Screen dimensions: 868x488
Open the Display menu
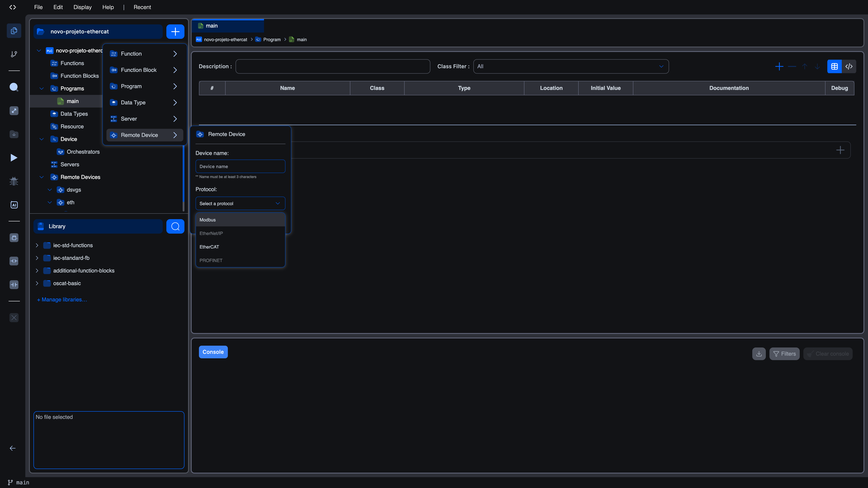point(83,7)
